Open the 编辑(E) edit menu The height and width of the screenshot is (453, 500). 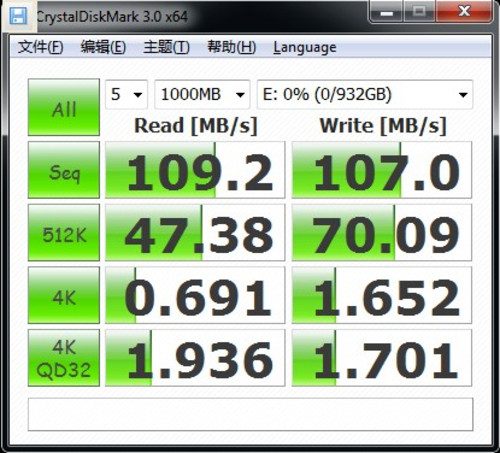click(103, 47)
